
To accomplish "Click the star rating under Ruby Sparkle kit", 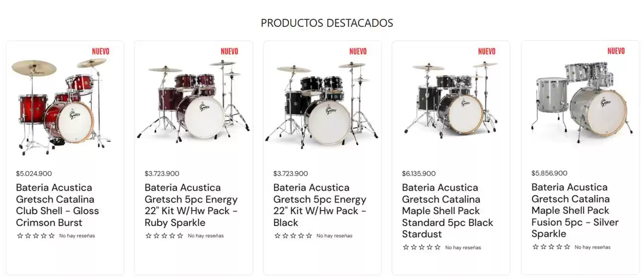I will click(x=164, y=236).
